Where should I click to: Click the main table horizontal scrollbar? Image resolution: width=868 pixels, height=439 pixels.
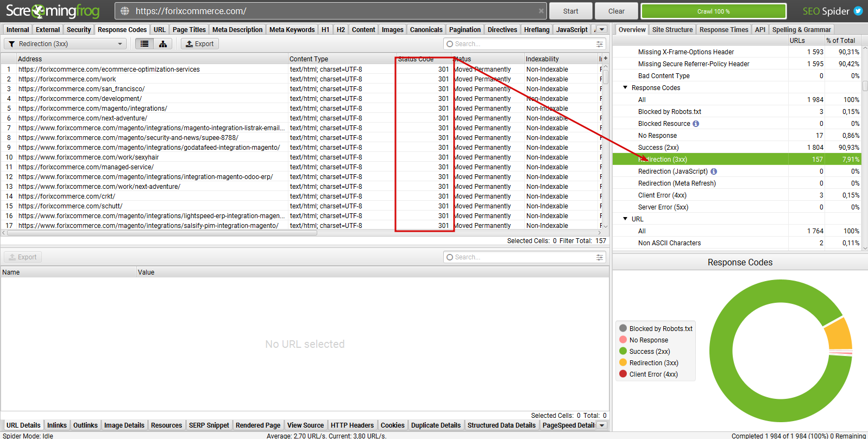click(x=162, y=233)
